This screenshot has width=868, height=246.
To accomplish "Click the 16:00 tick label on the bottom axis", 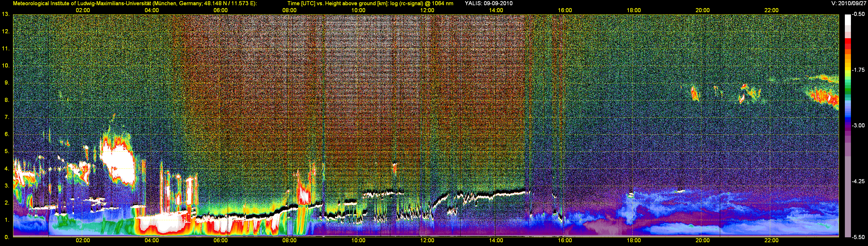I will click(x=565, y=241).
